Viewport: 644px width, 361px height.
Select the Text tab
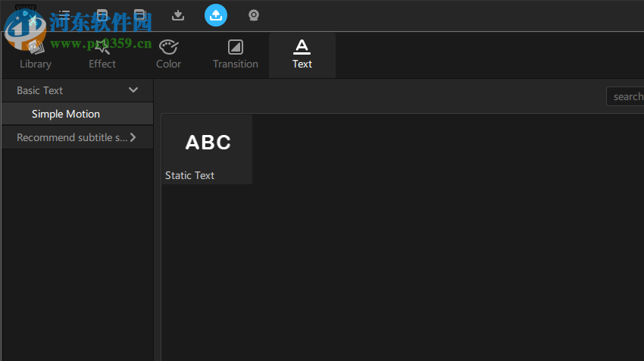pos(302,55)
